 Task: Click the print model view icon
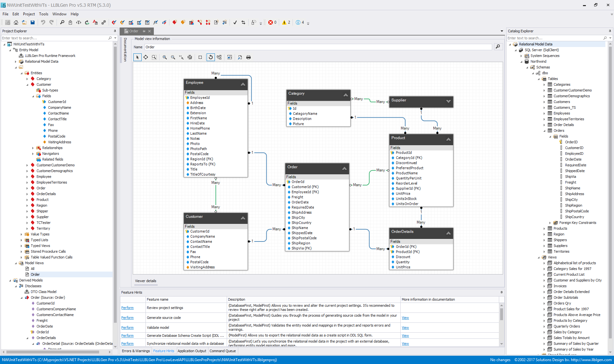(248, 57)
